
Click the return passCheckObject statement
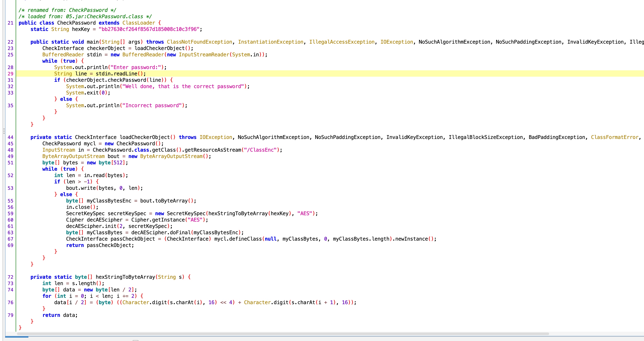100,245
